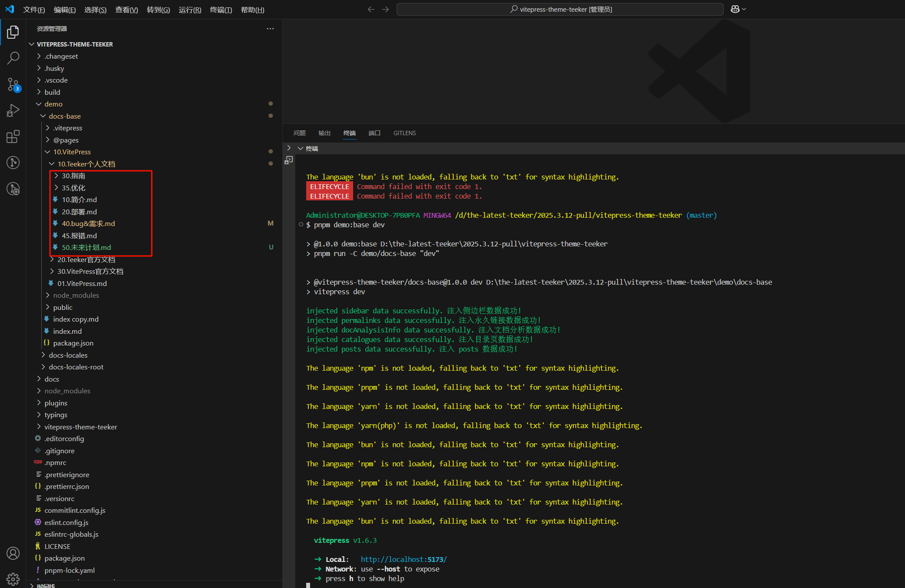Open the 终端(T) menu

(221, 10)
